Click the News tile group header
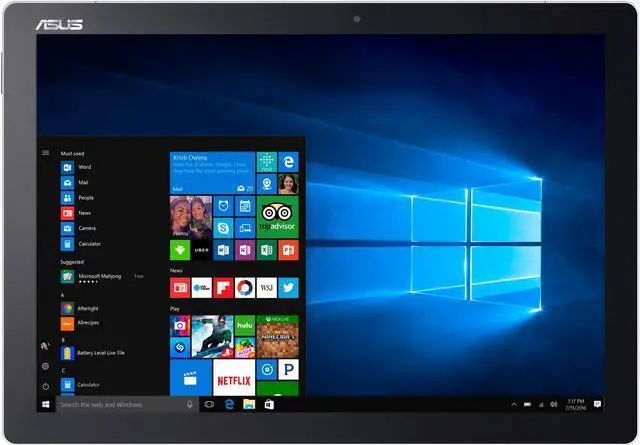Screen dimensions: 640x445 coord(176,270)
